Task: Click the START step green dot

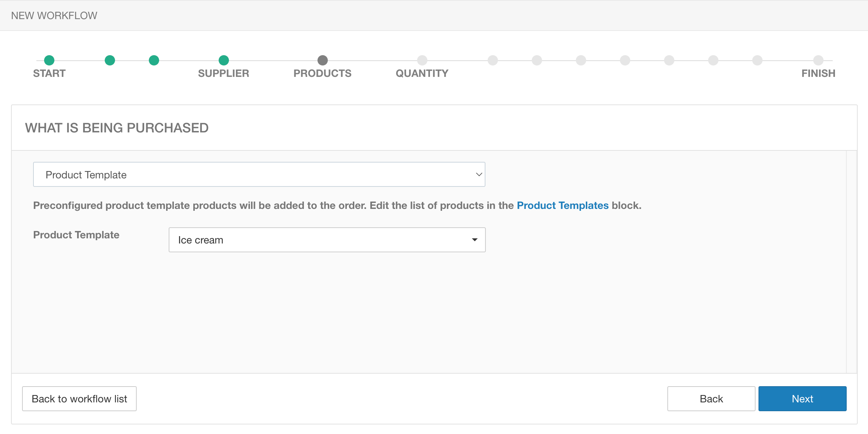Action: pyautogui.click(x=49, y=60)
